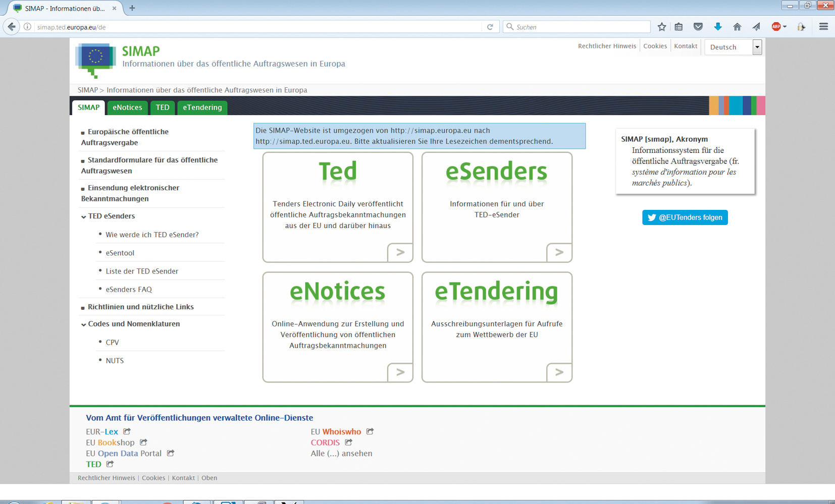Go back with the browser back arrow

[x=11, y=27]
